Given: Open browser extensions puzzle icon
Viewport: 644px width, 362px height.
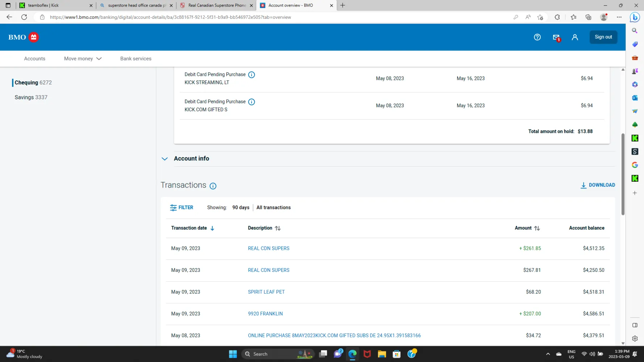Looking at the screenshot, I should pyautogui.click(x=557, y=17).
